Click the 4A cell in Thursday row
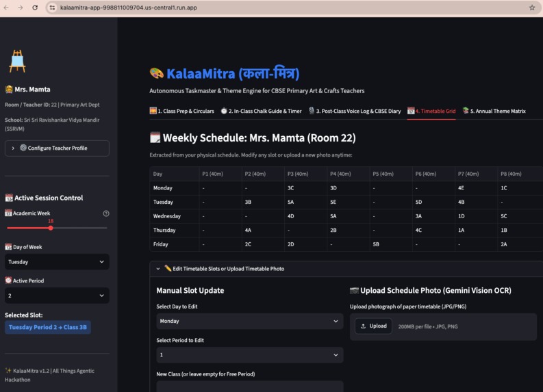 [x=263, y=231]
